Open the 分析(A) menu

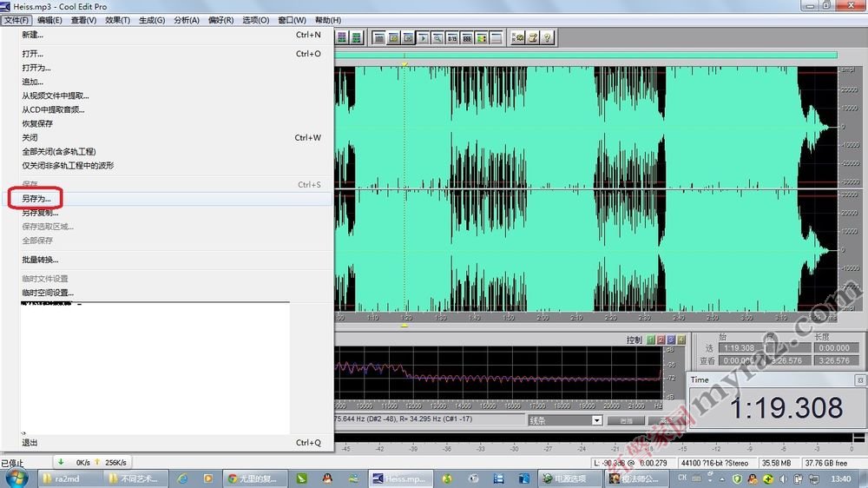187,20
